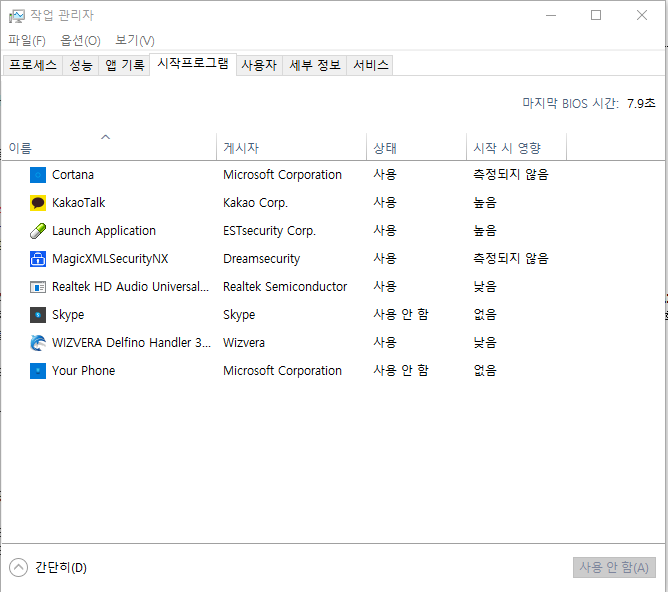Click the ESTsecurity Corp. publisher cell

tap(270, 231)
